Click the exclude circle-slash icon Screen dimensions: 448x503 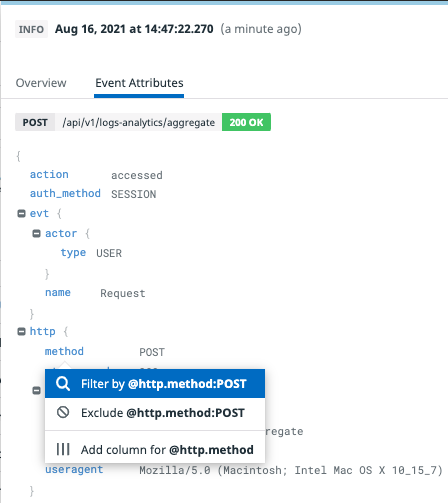click(63, 412)
